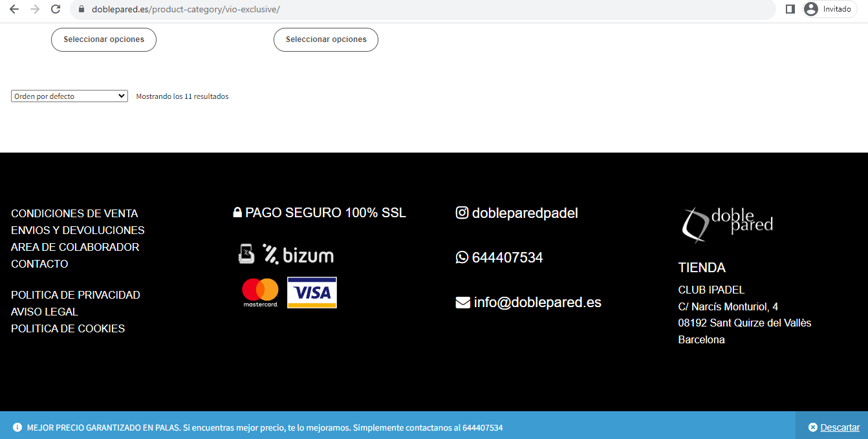Click the Visa card logo
The height and width of the screenshot is (439, 868).
pyautogui.click(x=312, y=292)
